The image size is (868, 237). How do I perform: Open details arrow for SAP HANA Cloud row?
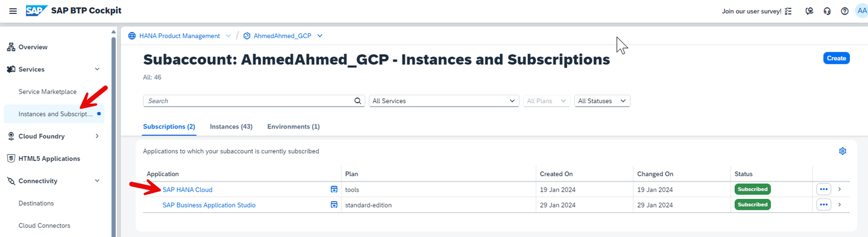coord(839,189)
